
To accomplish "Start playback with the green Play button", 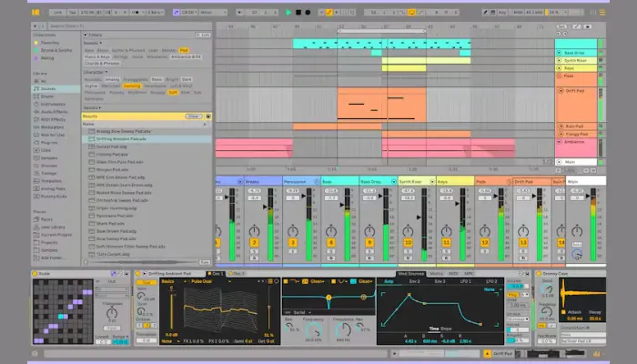I will coord(288,13).
